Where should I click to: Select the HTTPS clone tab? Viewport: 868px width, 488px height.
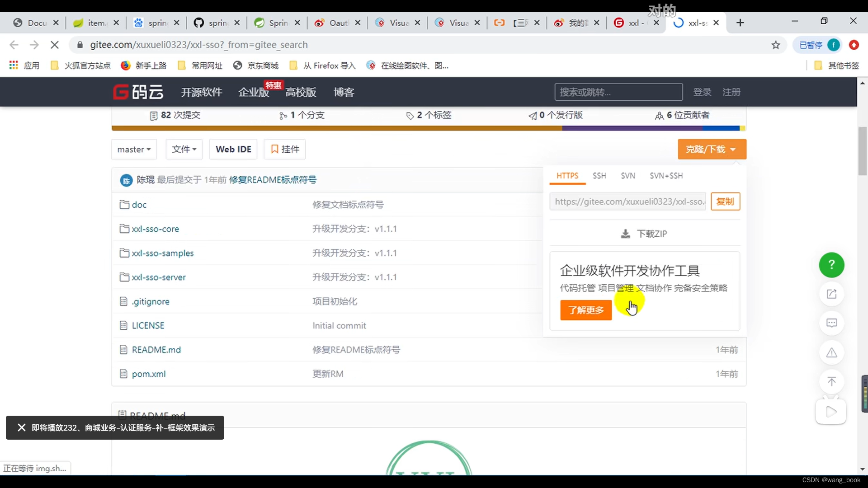(567, 176)
